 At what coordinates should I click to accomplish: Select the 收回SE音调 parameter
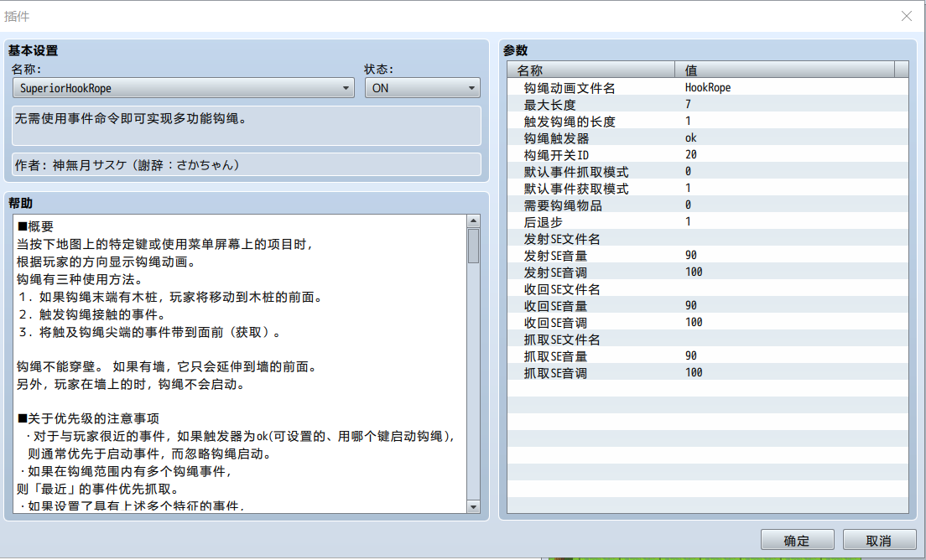(x=707, y=322)
